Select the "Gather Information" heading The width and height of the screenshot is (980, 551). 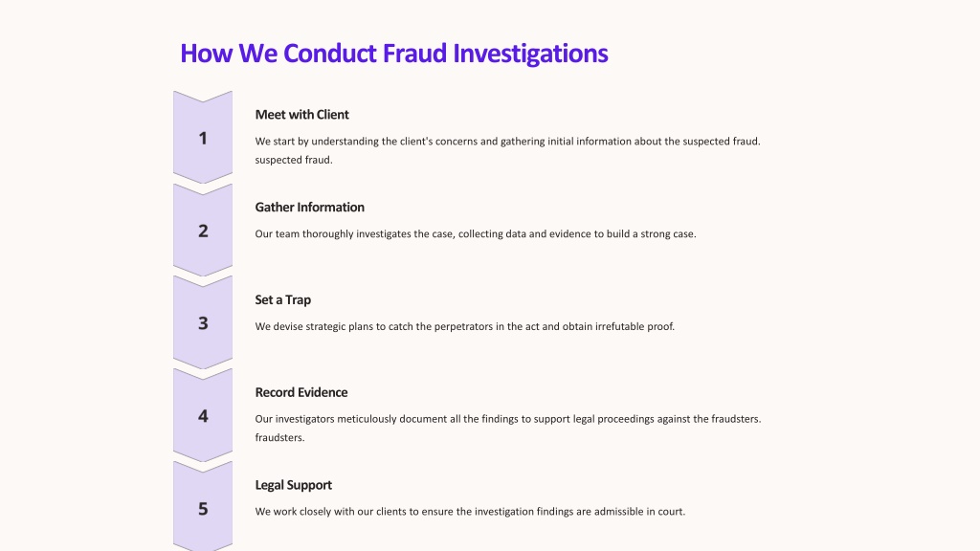coord(309,208)
